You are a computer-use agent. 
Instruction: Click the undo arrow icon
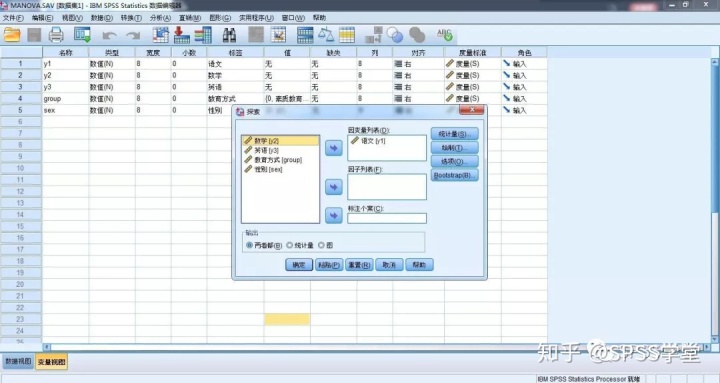tap(109, 35)
